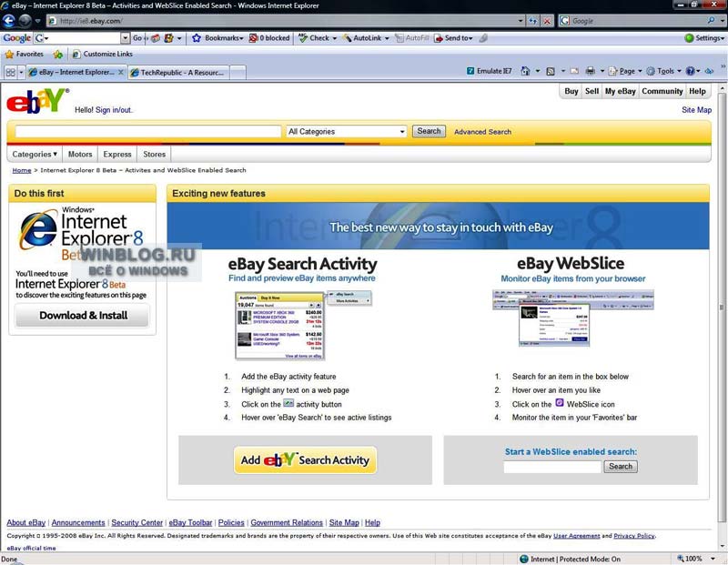Expand the Google toolbar search history dropdown
728x565 pixels.
pos(125,38)
